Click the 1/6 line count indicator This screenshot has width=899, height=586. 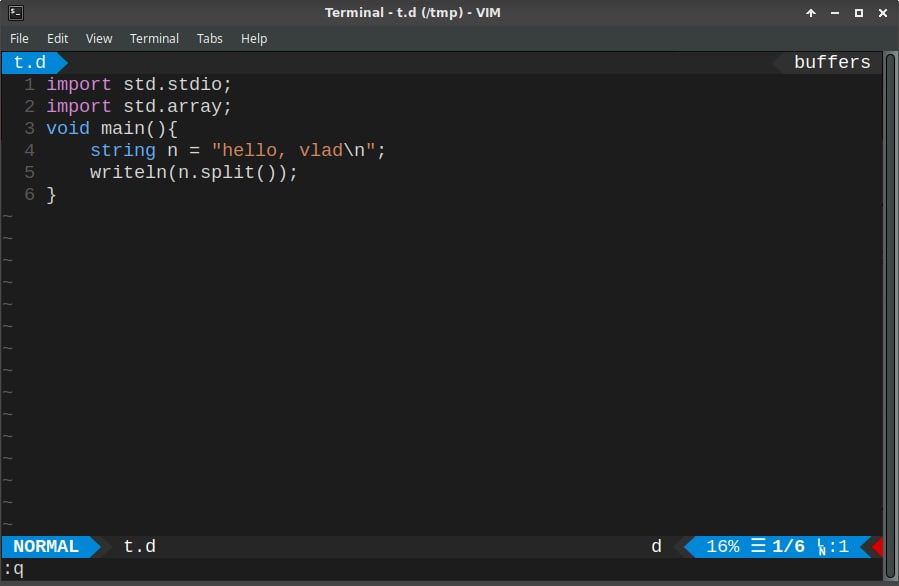point(788,546)
